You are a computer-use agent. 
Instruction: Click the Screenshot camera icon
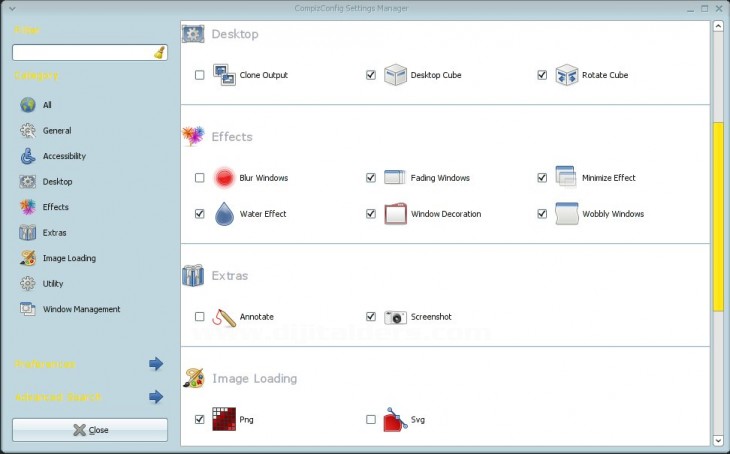pyautogui.click(x=395, y=317)
